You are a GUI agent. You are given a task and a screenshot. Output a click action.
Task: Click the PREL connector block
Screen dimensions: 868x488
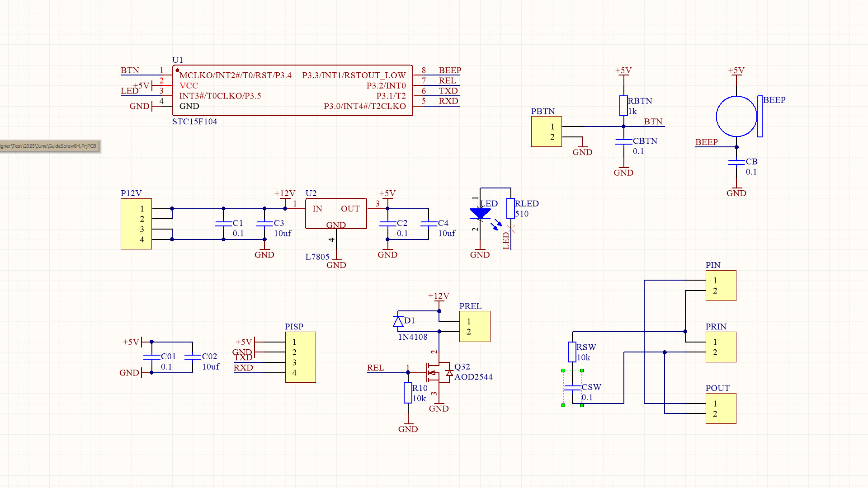pyautogui.click(x=474, y=326)
